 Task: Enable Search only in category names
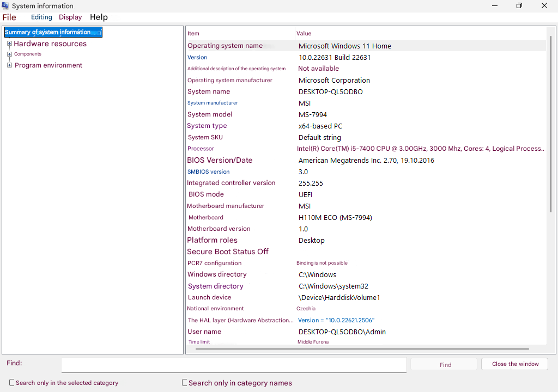click(x=184, y=382)
